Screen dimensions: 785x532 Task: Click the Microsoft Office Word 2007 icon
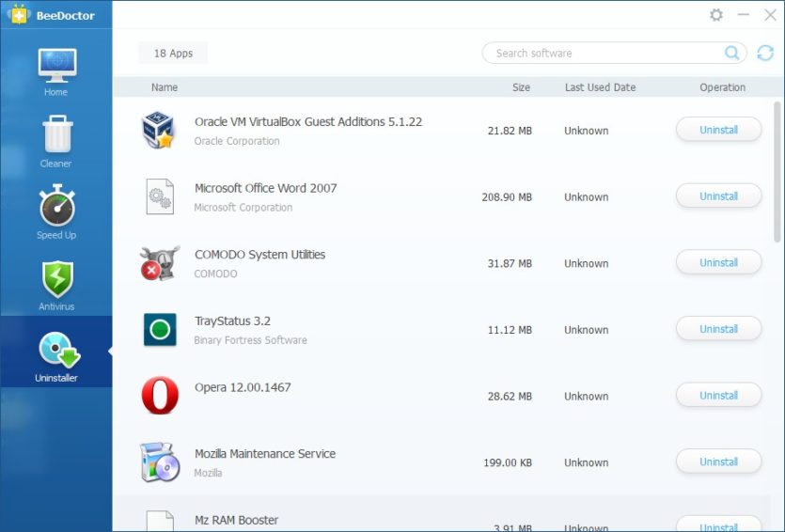(160, 196)
